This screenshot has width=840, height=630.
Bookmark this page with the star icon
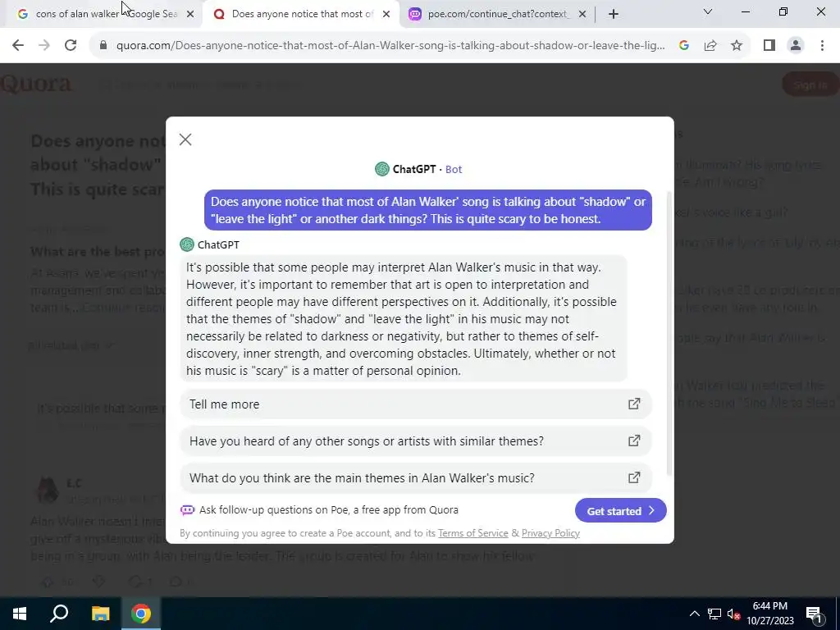(x=737, y=46)
